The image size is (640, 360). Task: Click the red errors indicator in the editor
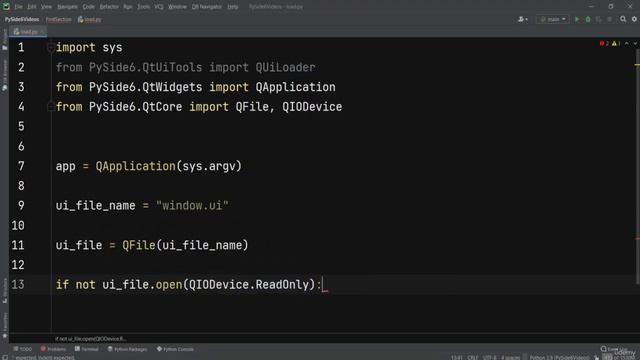pos(604,43)
